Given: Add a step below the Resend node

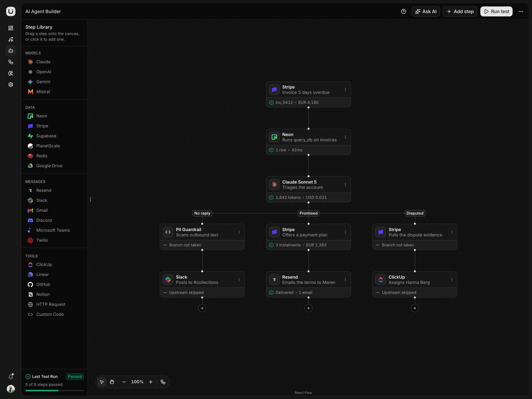Looking at the screenshot, I should click(309, 308).
